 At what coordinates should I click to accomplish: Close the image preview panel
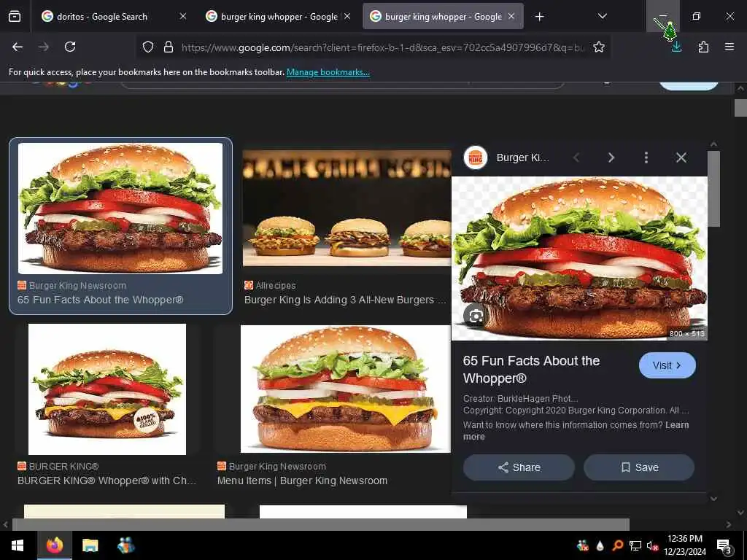pos(681,157)
